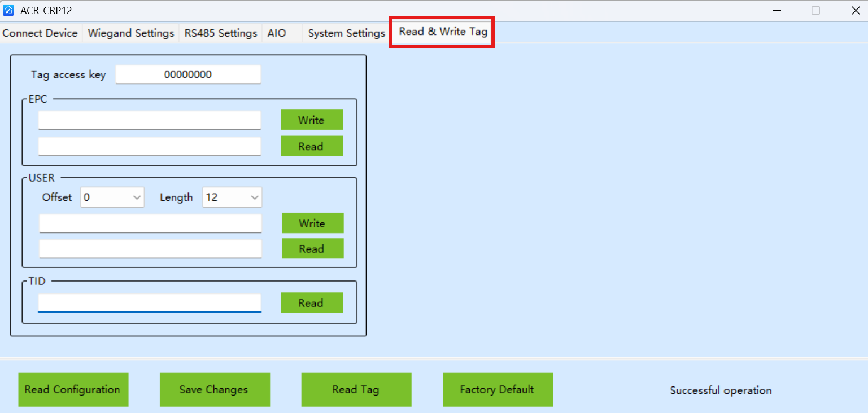The height and width of the screenshot is (413, 868).
Task: Click the 'Successful operation' status text
Action: [721, 390]
